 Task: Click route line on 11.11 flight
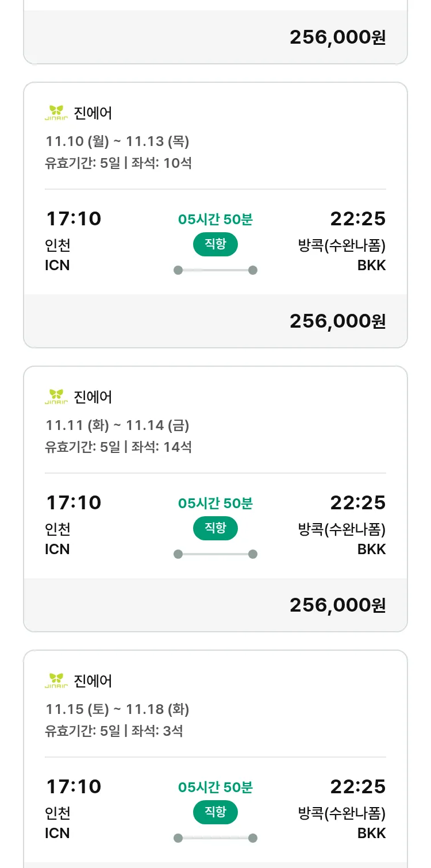tap(215, 554)
